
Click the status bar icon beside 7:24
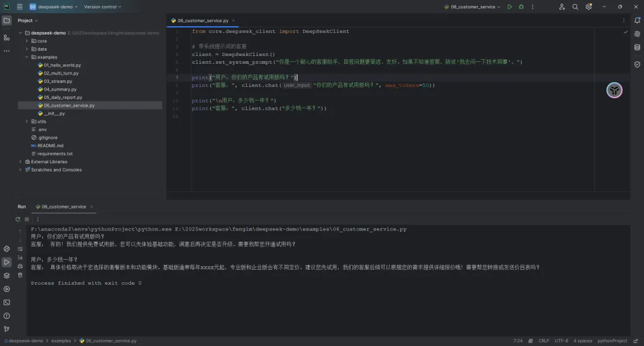pos(531,341)
